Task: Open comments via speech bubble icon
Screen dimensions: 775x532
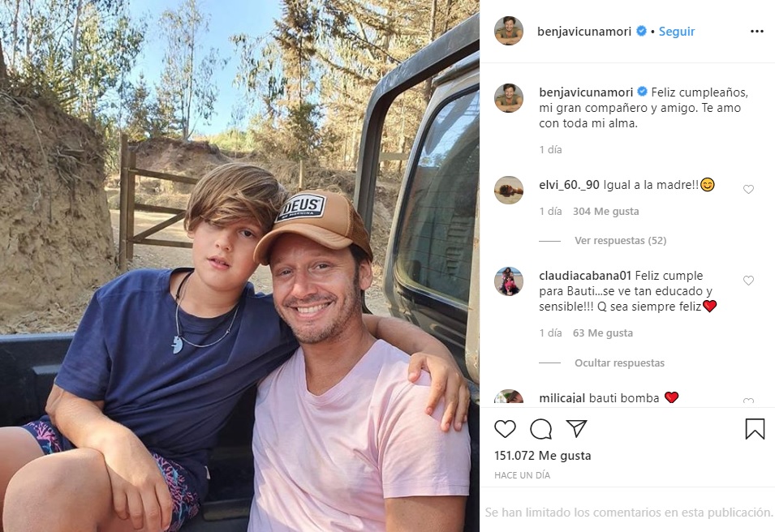Action: 540,429
